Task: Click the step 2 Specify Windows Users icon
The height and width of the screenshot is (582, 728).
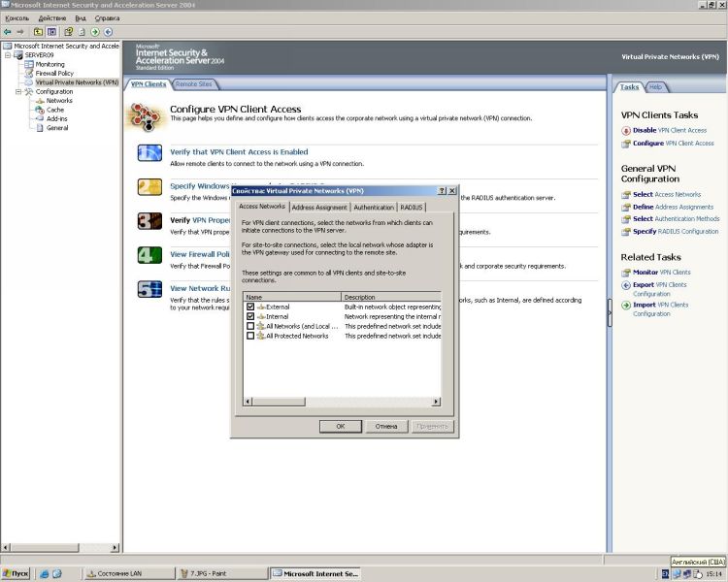Action: [149, 187]
